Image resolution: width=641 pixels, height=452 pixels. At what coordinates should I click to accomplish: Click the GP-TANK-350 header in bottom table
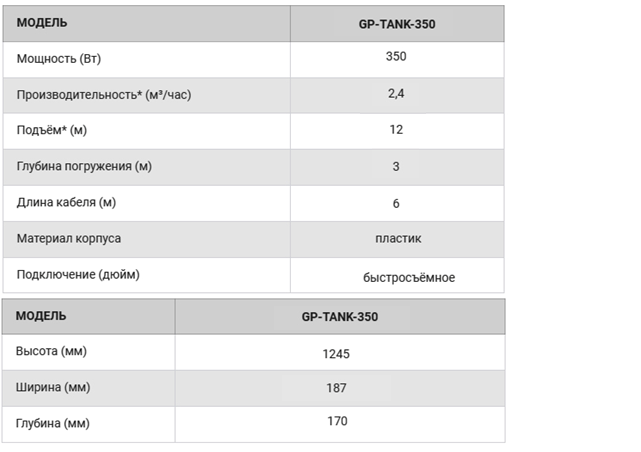click(340, 317)
